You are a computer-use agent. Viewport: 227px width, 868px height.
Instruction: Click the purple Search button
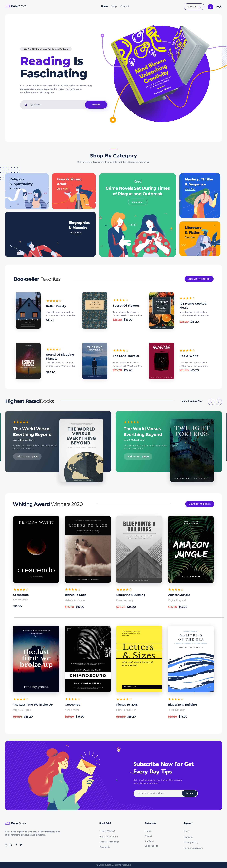coord(96,104)
